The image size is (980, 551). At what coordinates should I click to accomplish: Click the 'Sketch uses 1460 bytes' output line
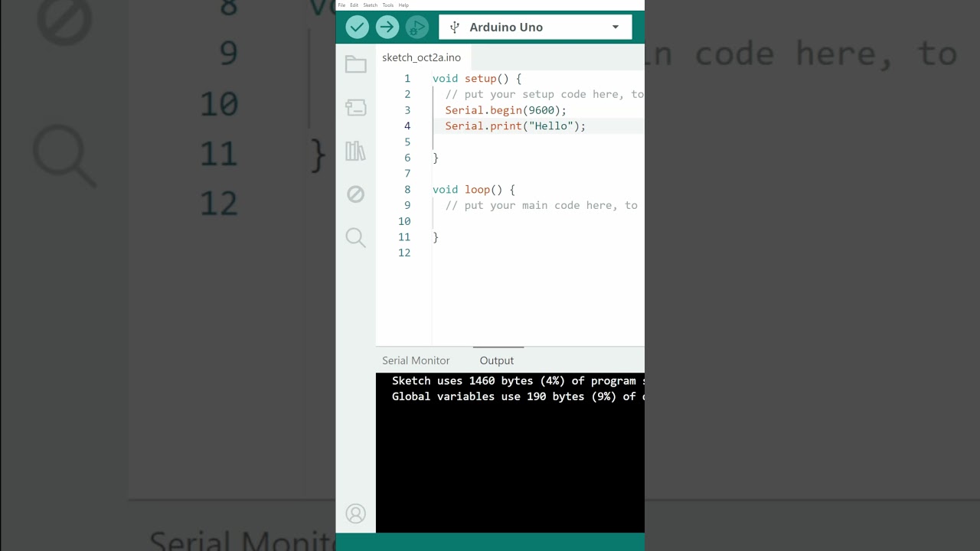point(518,381)
